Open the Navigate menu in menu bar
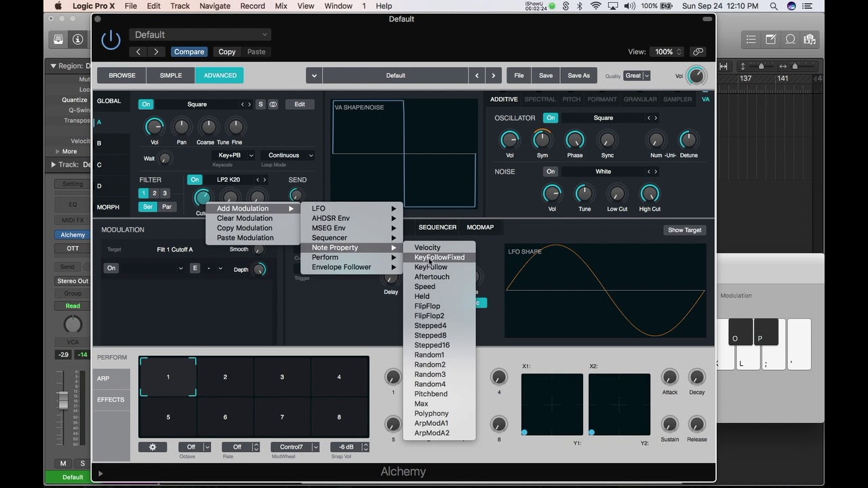 (215, 6)
